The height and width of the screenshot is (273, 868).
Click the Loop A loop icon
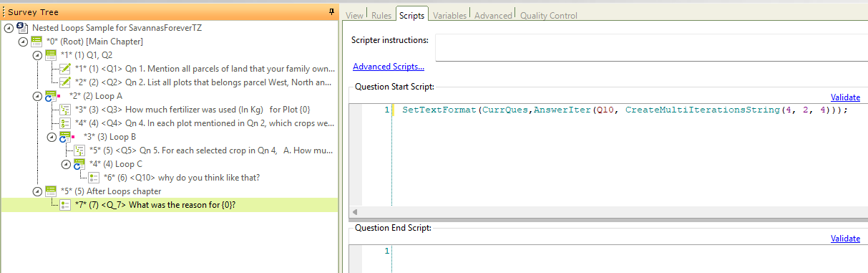tap(52, 95)
